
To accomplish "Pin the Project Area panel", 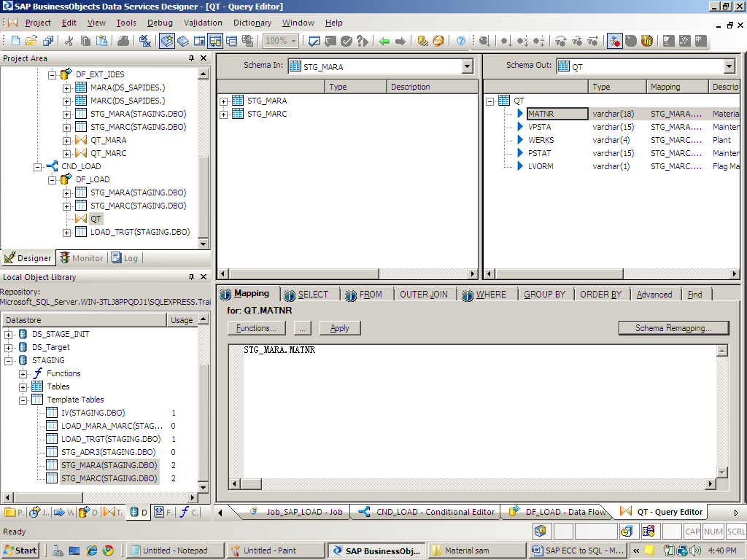I will tap(192, 58).
